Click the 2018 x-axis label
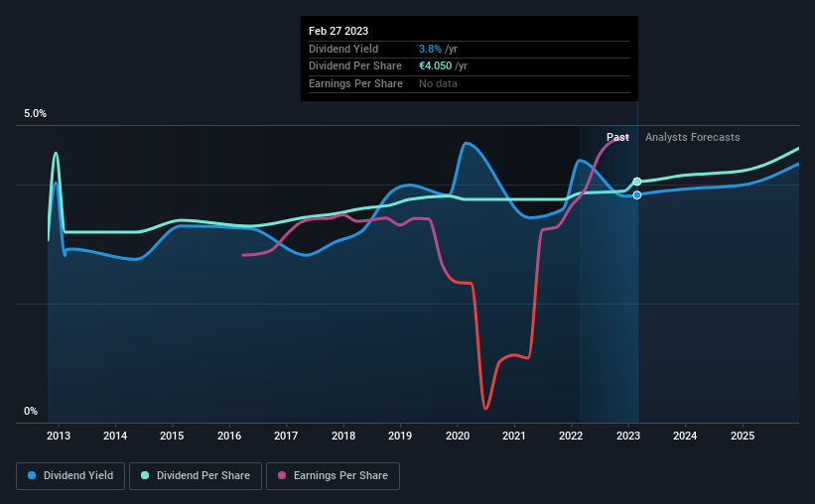Viewport: 815px width, 504px height. (343, 436)
